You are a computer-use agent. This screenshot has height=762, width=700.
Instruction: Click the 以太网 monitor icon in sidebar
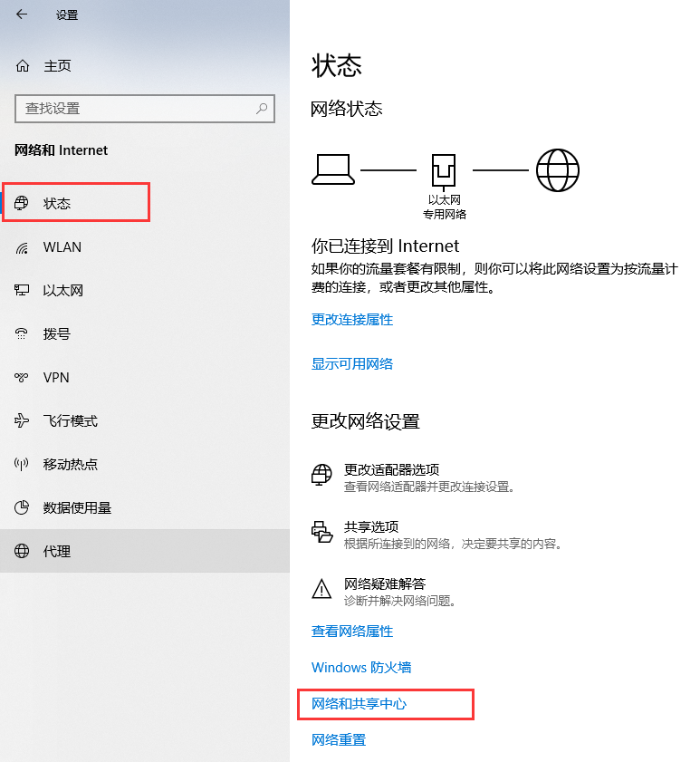tap(23, 291)
